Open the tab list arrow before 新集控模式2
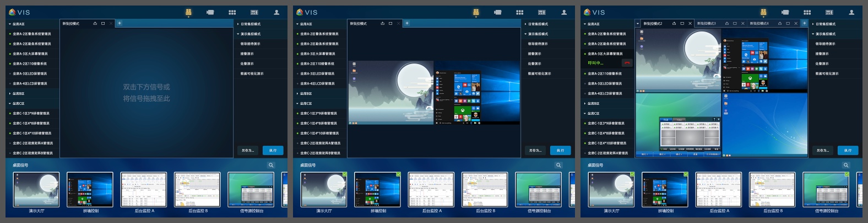 tap(638, 24)
